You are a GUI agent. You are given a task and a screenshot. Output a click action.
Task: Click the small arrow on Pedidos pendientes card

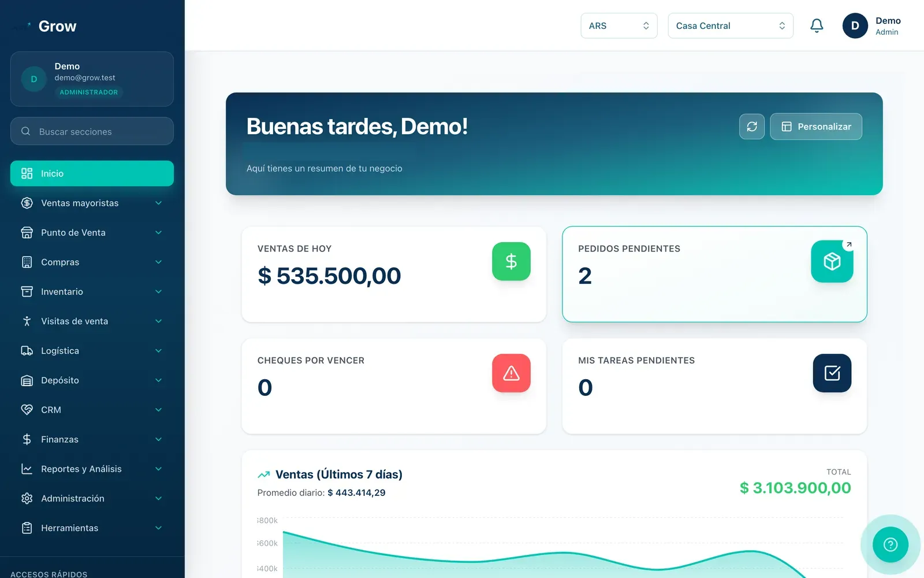pos(849,244)
